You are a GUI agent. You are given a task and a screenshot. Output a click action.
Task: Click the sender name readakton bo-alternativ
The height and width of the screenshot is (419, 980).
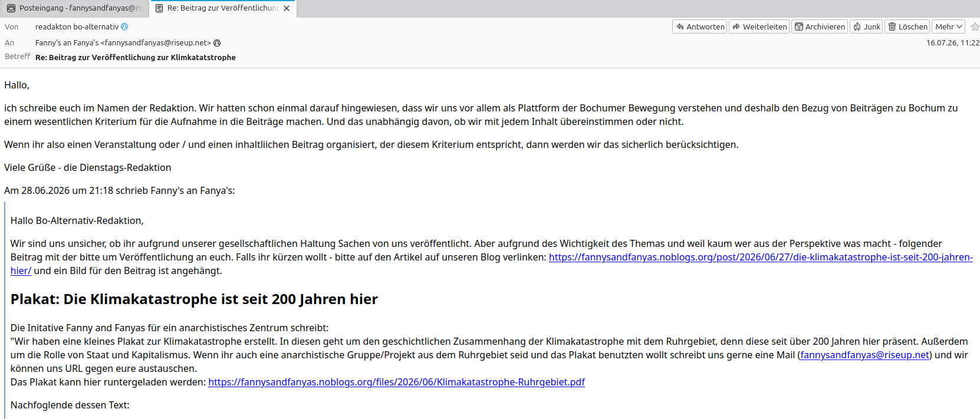click(77, 27)
